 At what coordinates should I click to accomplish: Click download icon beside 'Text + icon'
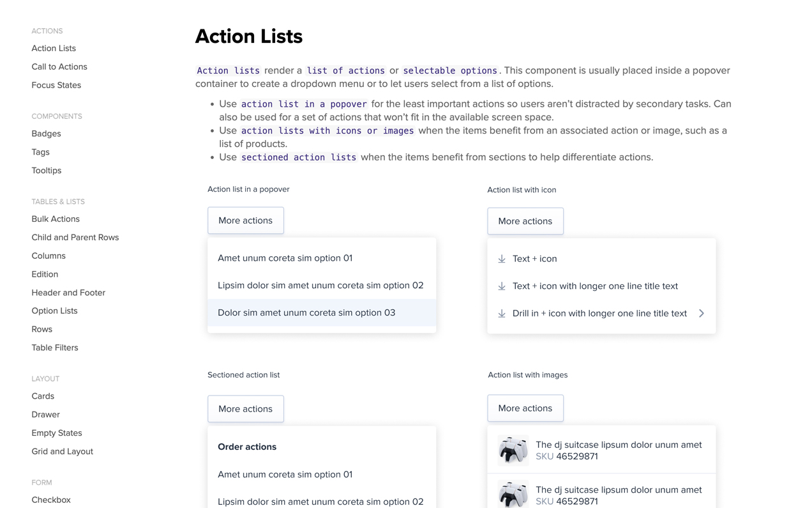502,259
